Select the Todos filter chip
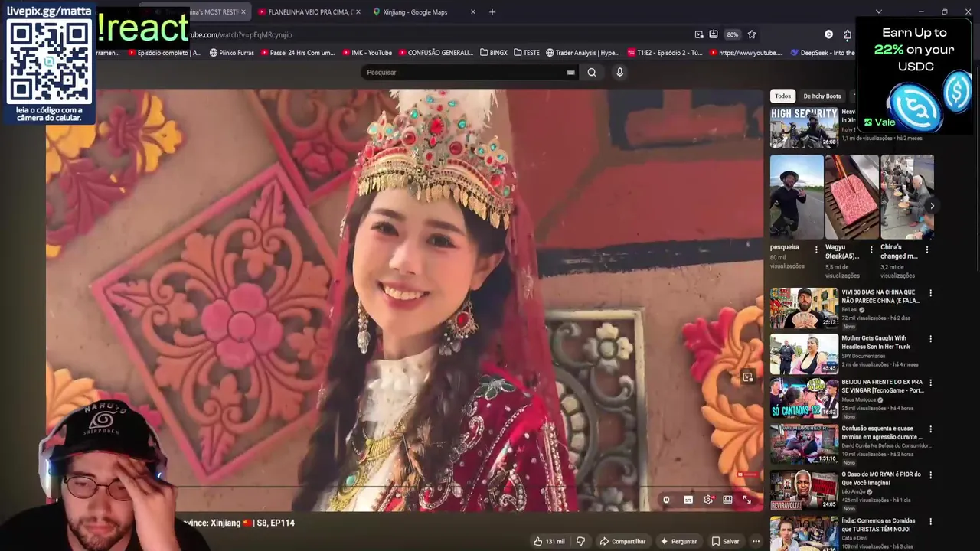 tap(782, 96)
